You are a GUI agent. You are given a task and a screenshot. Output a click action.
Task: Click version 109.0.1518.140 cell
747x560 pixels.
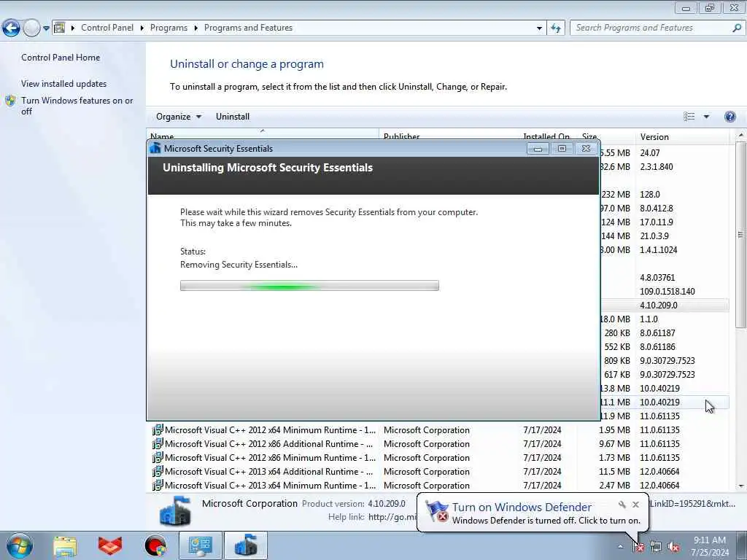tap(667, 292)
